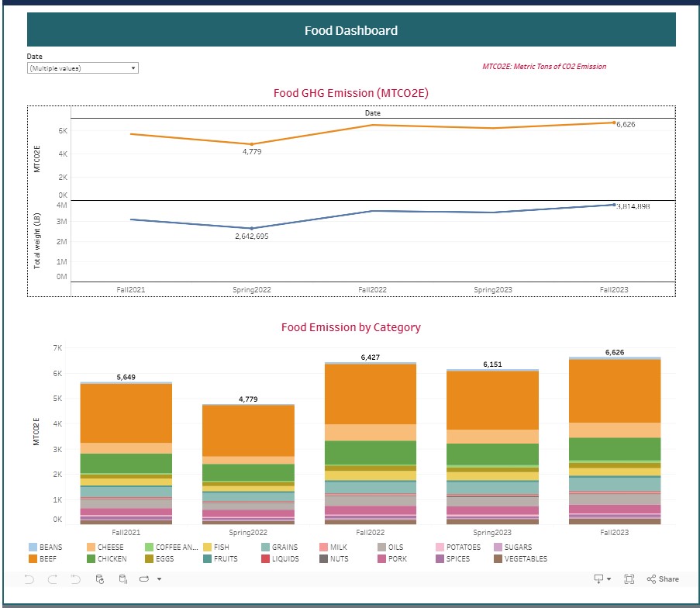This screenshot has width=700, height=608.
Task: Select the VEGETABLES legend entry
Action: click(525, 558)
